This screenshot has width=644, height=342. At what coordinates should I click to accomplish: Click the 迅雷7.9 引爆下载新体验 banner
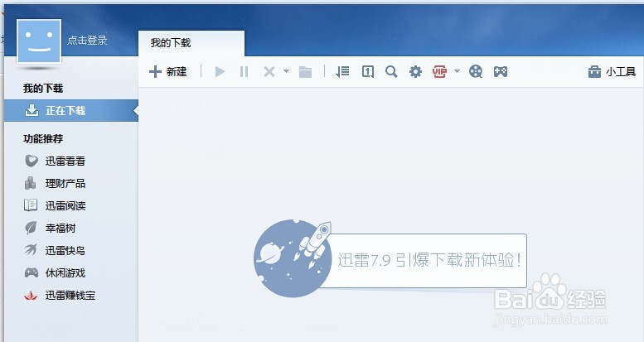coord(390,259)
